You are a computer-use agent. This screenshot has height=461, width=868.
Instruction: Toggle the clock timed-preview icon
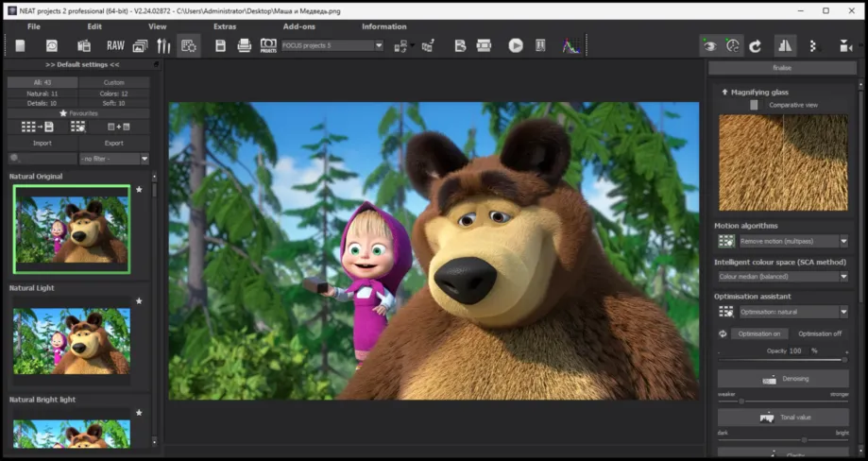(x=732, y=46)
